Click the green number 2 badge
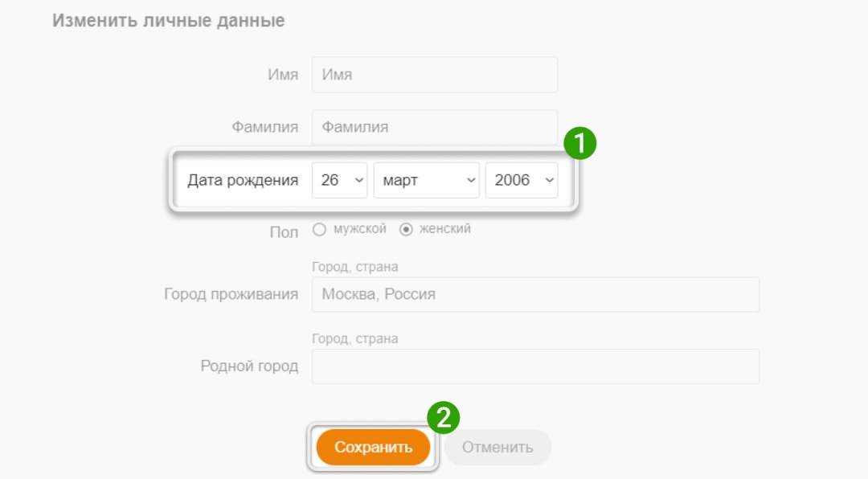Viewport: 868px width, 479px height. click(x=444, y=417)
